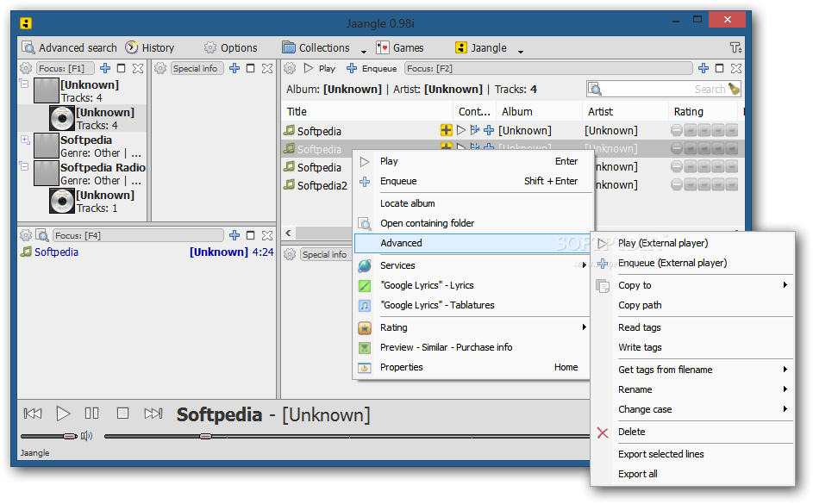
Task: Open Options with the gear icon
Action: 230,47
